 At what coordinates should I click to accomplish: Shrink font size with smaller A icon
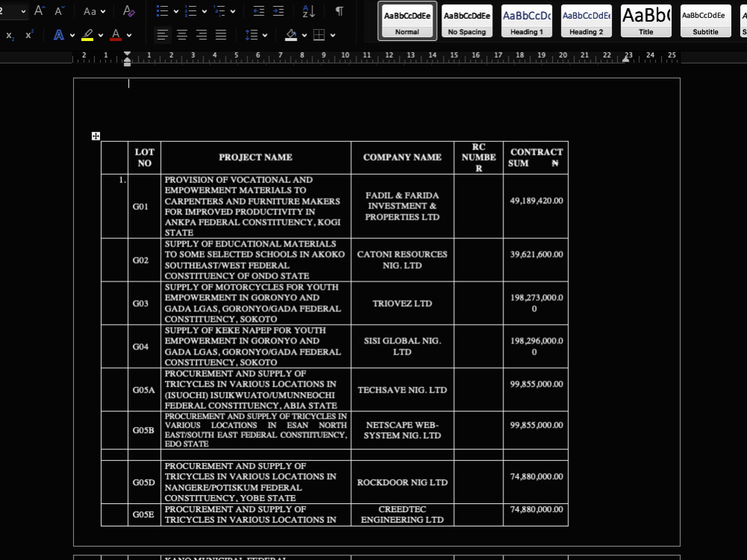tap(59, 10)
